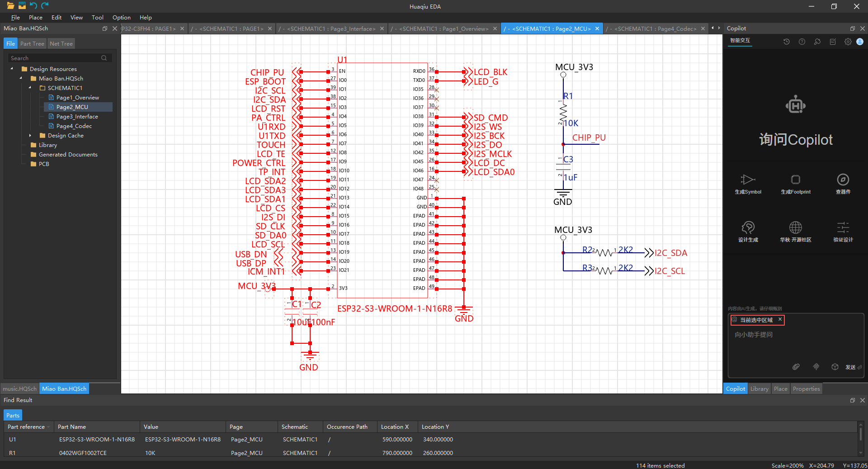Float the Miao Ban.HQSch project panel
The image size is (868, 469).
coord(104,28)
